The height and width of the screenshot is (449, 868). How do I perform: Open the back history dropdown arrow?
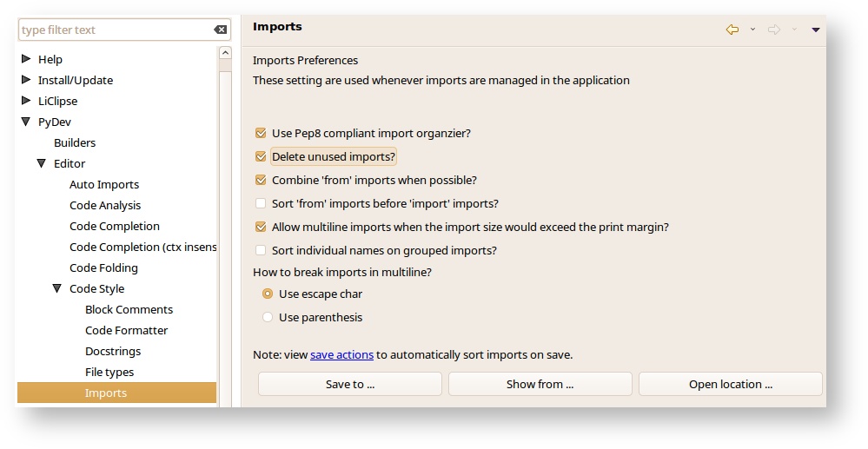coord(752,30)
